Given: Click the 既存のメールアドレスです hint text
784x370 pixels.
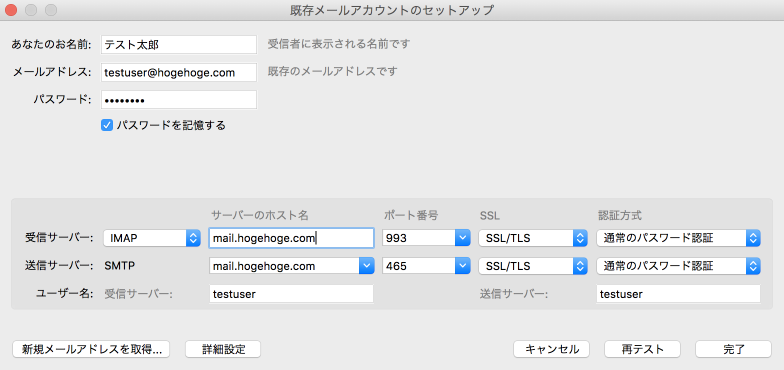Looking at the screenshot, I should pyautogui.click(x=332, y=72).
